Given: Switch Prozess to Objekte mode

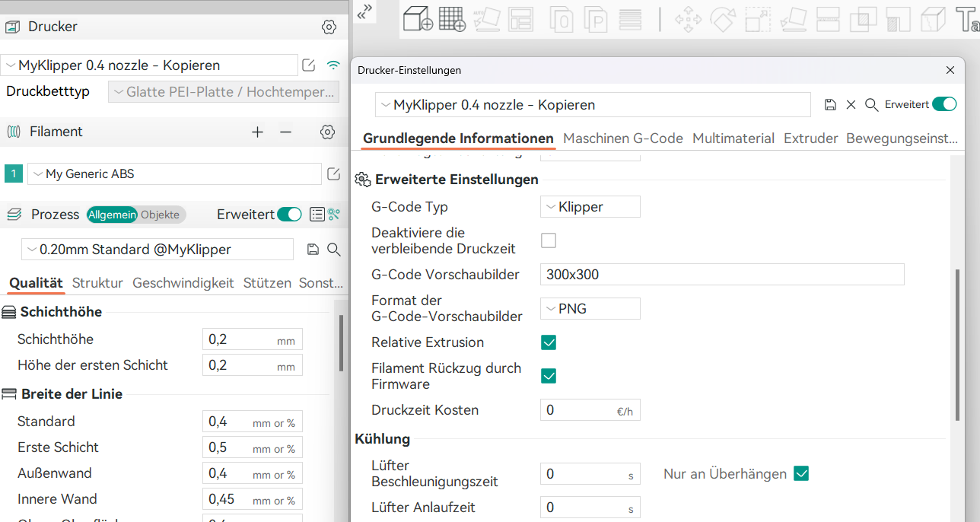Looking at the screenshot, I should [x=161, y=215].
